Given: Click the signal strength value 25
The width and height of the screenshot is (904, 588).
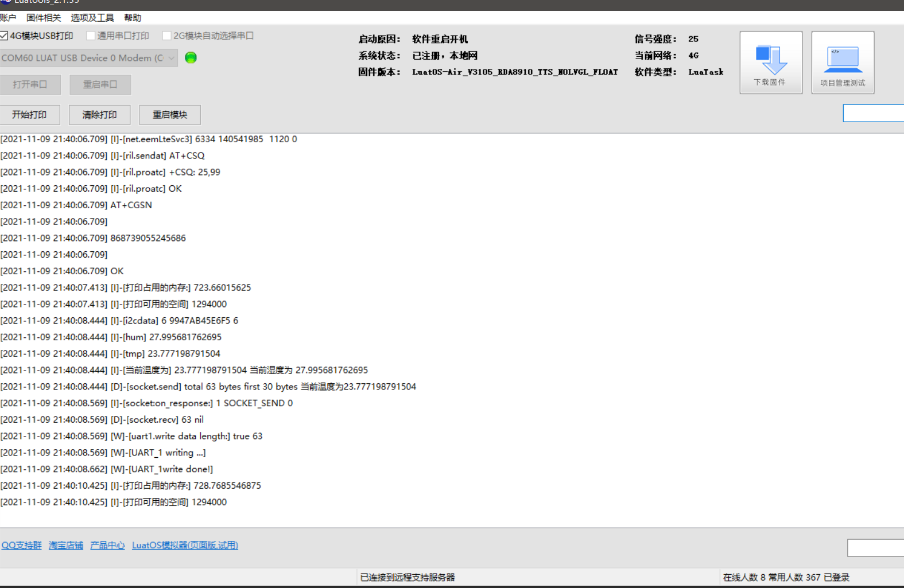Looking at the screenshot, I should click(x=693, y=39).
